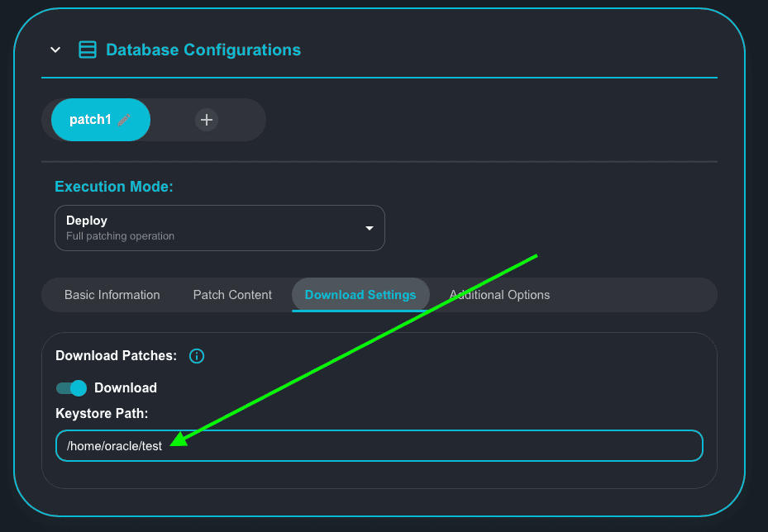Image resolution: width=768 pixels, height=532 pixels.
Task: Click the pencil edit icon on patch1
Action: tap(123, 120)
